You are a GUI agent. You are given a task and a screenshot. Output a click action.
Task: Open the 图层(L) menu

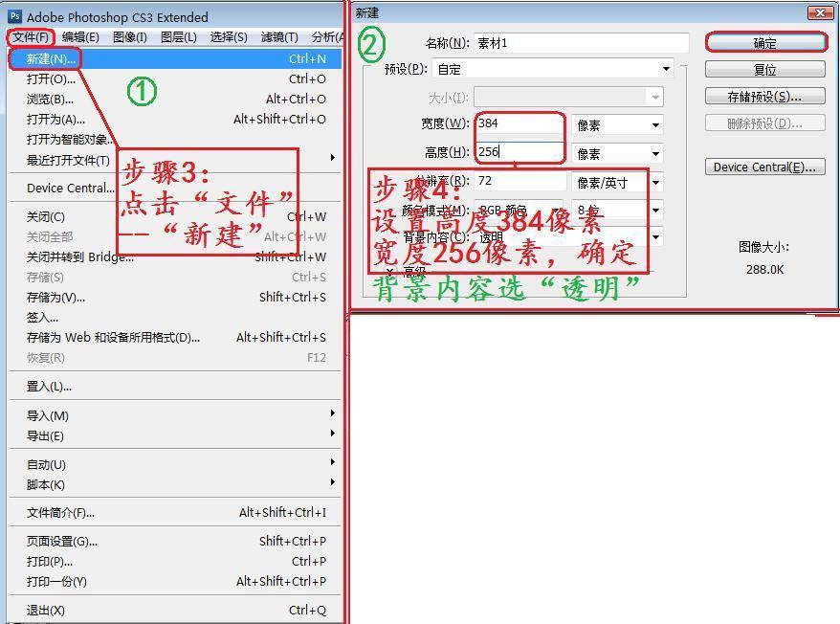179,37
